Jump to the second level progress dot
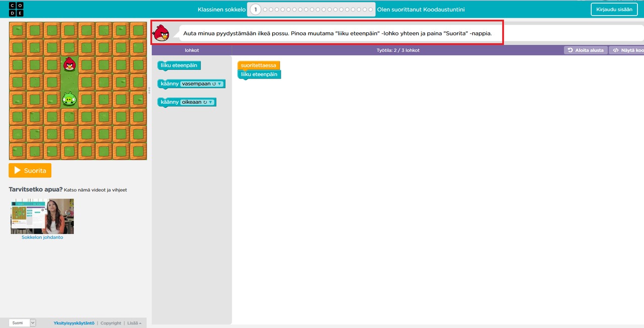644x328 pixels. [265, 9]
